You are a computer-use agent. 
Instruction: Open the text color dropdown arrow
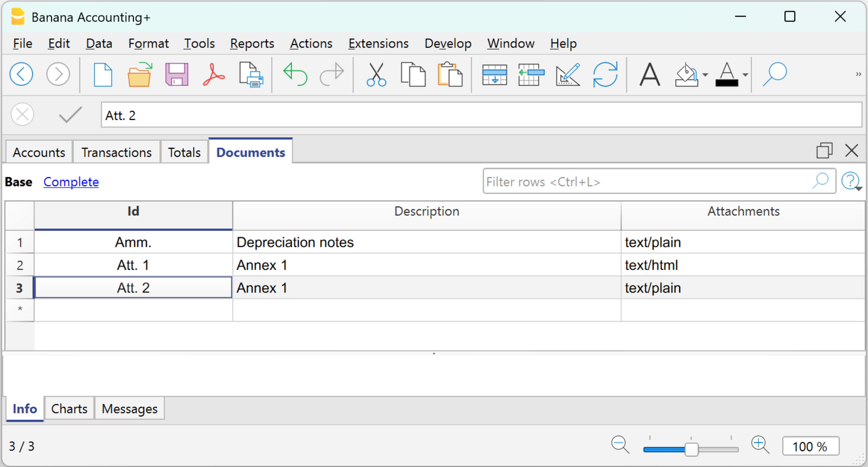(x=745, y=75)
